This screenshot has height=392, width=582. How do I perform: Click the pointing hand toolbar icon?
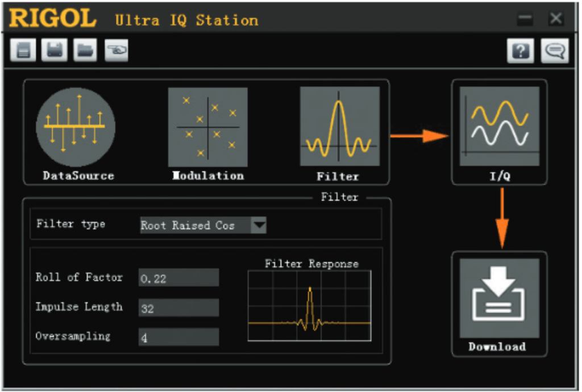pos(116,51)
